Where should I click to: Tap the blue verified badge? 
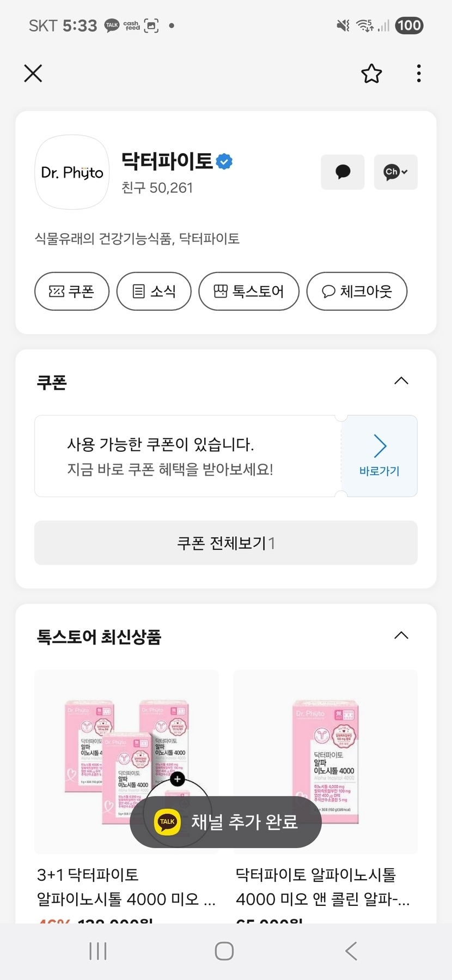[224, 161]
